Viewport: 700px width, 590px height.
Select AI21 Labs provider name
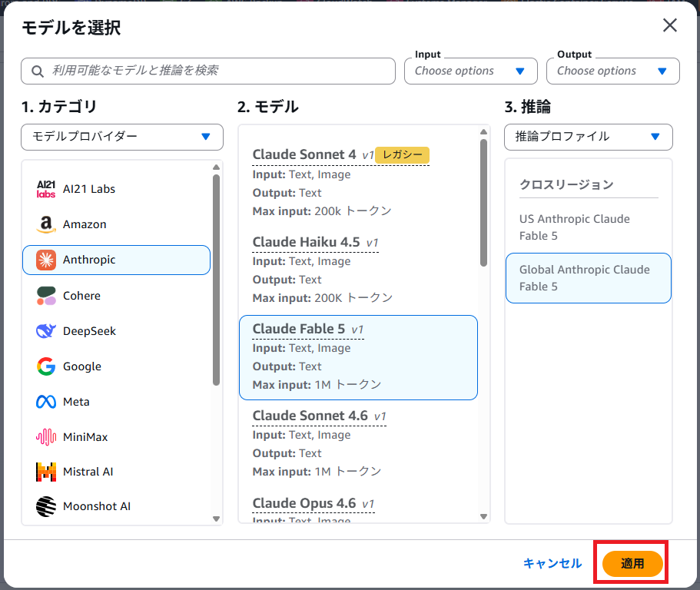click(x=89, y=189)
